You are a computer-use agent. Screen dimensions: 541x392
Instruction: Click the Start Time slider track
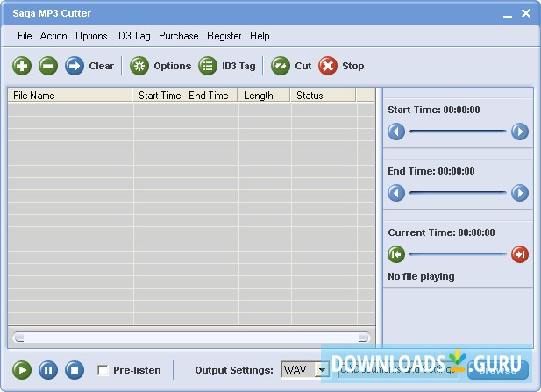(x=458, y=132)
